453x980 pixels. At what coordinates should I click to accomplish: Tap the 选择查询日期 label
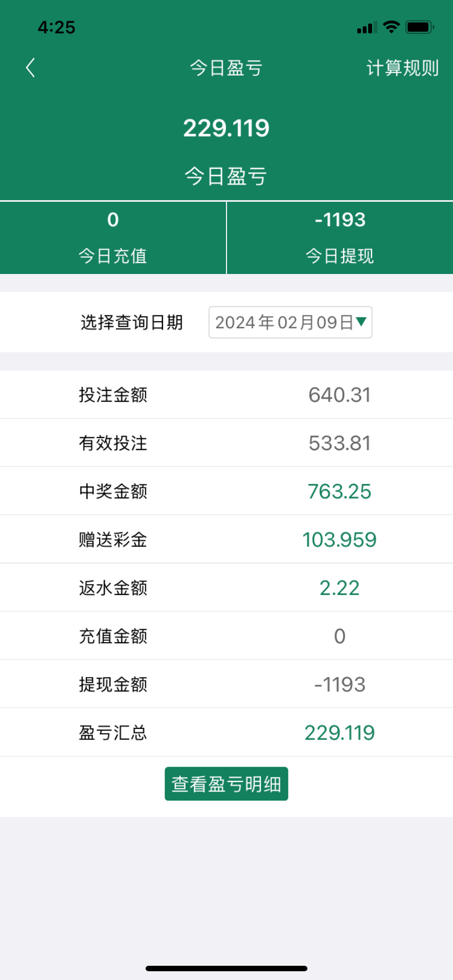click(131, 322)
